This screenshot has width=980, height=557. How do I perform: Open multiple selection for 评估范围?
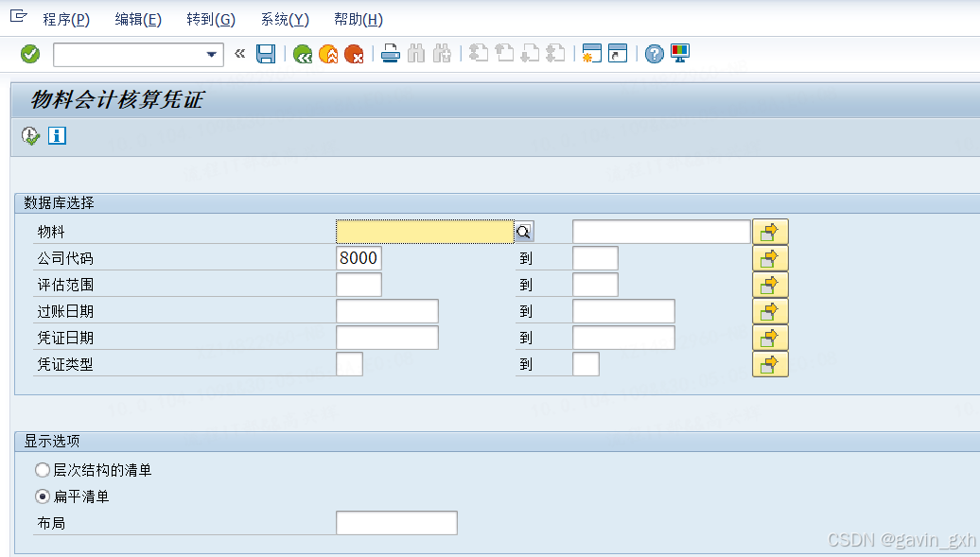[x=770, y=285]
